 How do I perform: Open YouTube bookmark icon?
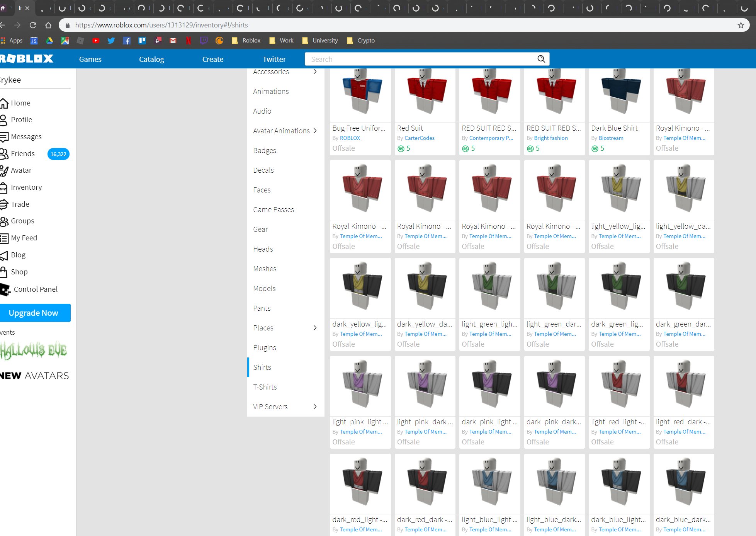pos(96,41)
